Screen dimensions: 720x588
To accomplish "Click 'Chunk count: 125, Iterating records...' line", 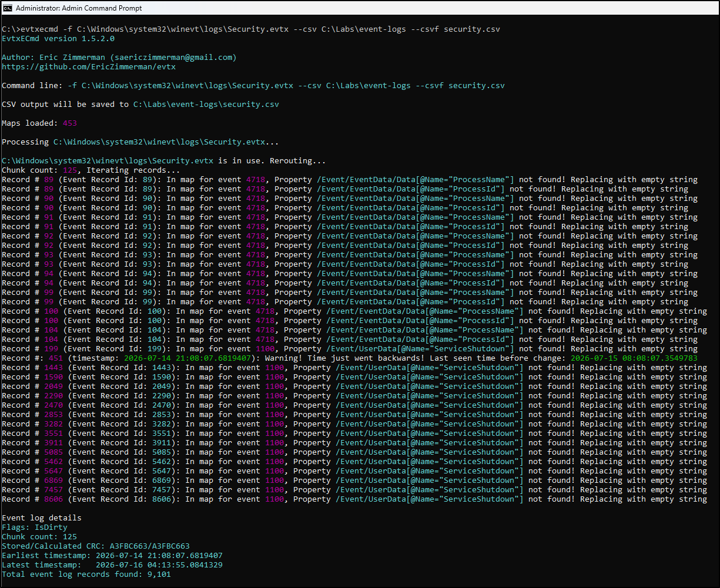I will pos(91,170).
